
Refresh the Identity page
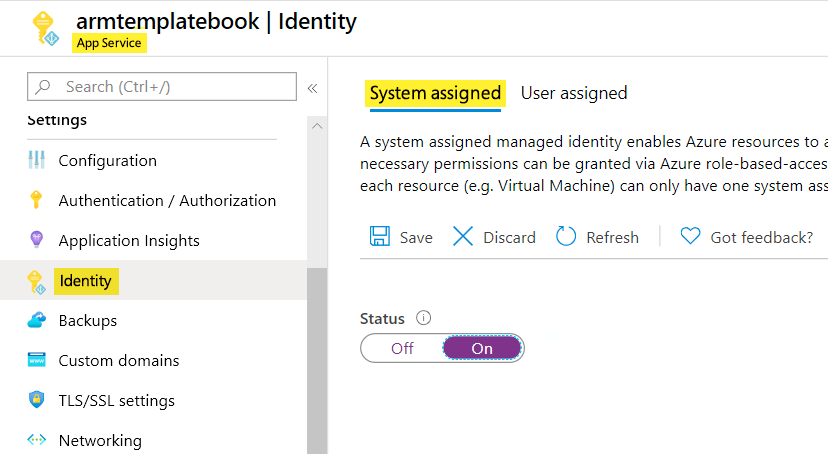[x=597, y=237]
